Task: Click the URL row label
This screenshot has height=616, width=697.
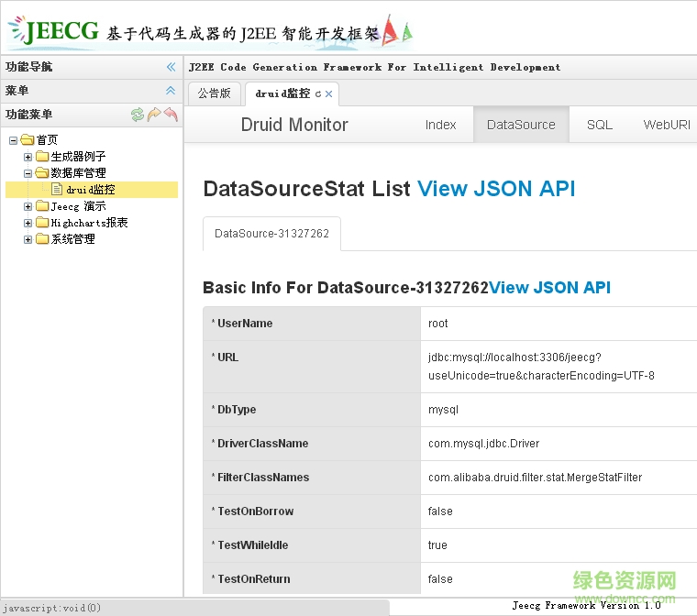Action: 227,357
